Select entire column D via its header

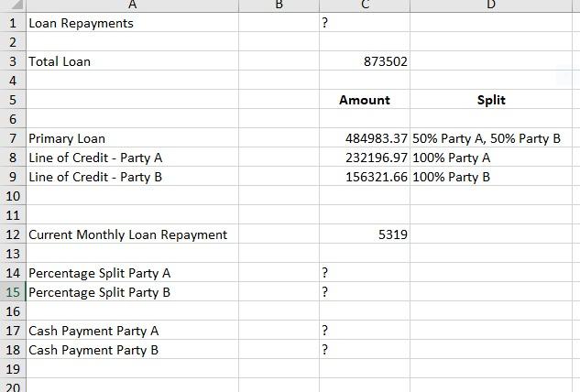click(x=491, y=5)
